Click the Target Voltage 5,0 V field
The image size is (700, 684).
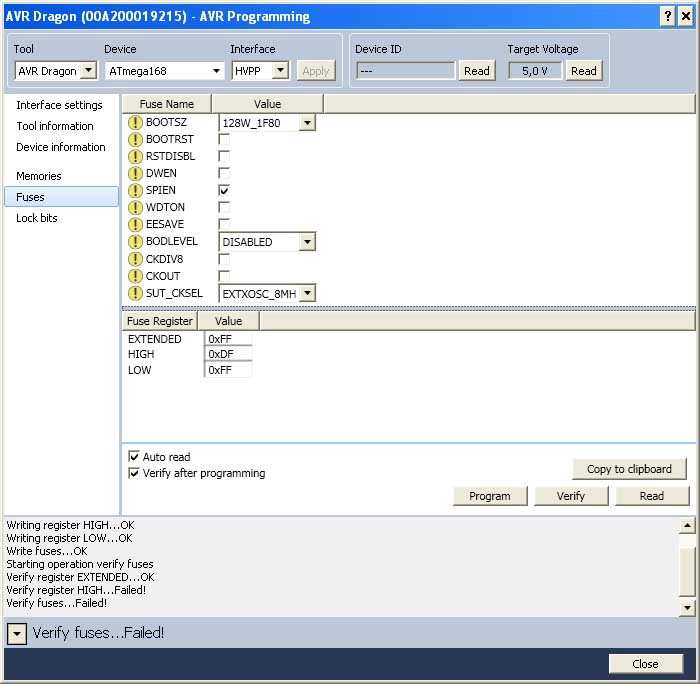click(535, 71)
